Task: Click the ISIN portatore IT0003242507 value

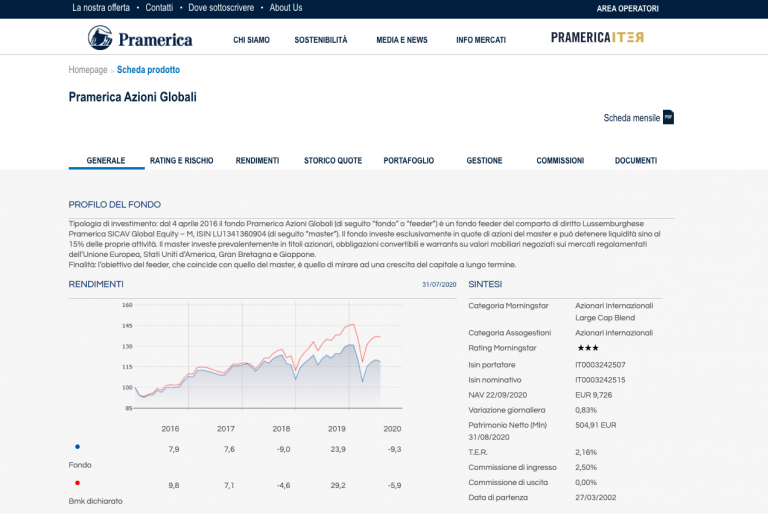Action: (600, 365)
